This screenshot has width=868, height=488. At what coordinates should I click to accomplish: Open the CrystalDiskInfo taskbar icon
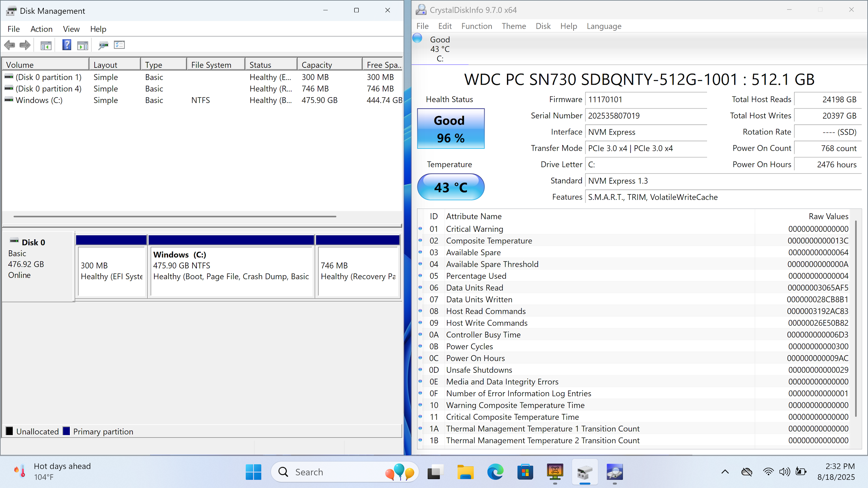point(614,472)
